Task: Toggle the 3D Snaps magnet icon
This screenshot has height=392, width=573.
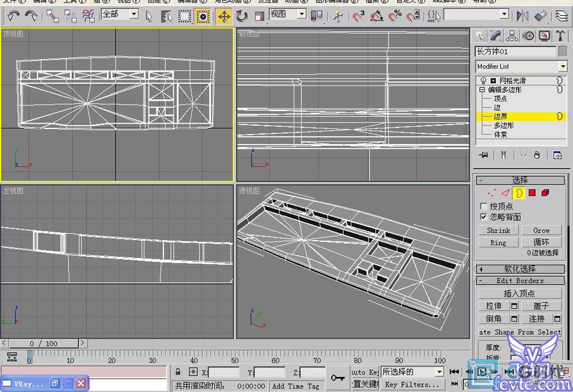Action: click(x=358, y=16)
